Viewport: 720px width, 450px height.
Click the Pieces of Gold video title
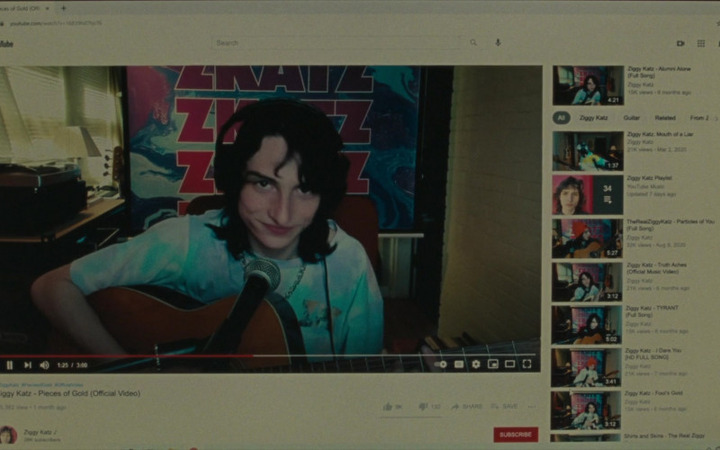[70, 393]
